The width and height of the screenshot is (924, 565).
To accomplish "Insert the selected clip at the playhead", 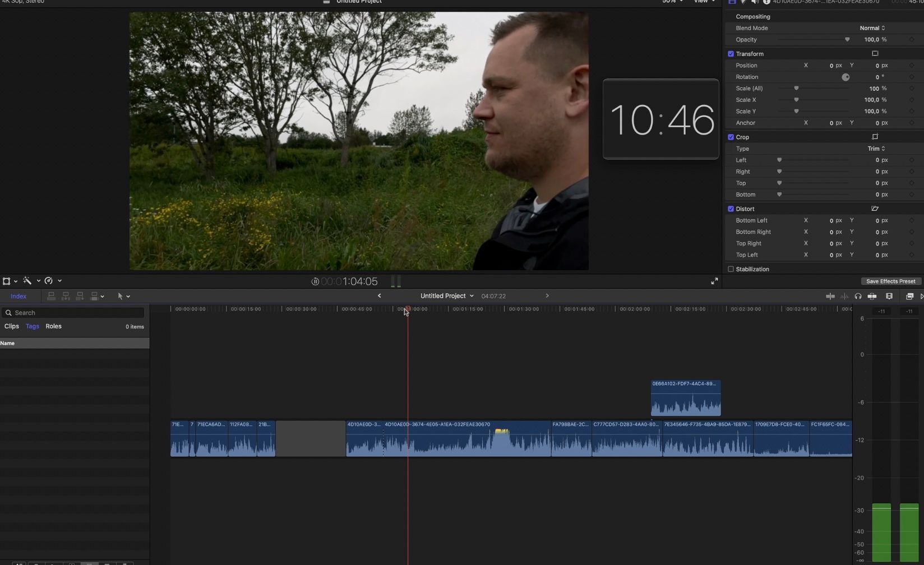I will click(66, 296).
